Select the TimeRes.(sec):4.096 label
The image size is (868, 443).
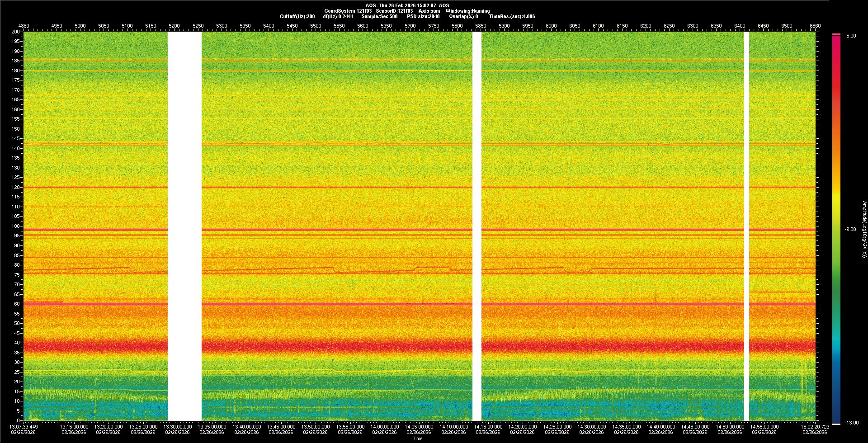tap(512, 16)
